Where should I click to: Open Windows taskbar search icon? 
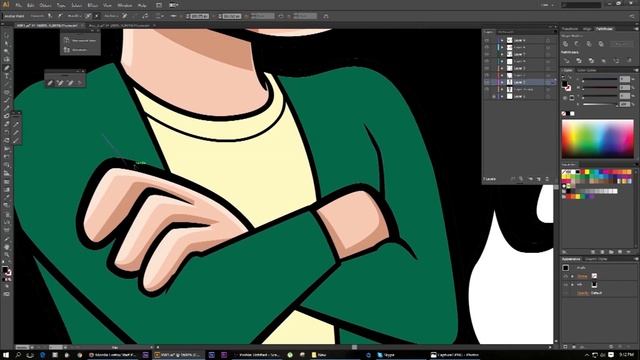(x=18, y=355)
